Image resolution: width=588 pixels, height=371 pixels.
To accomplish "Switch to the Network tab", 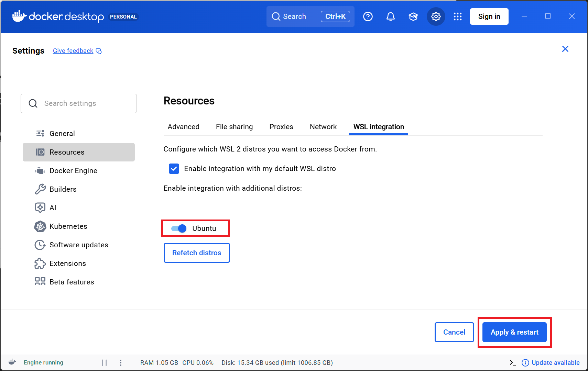I will coord(323,127).
